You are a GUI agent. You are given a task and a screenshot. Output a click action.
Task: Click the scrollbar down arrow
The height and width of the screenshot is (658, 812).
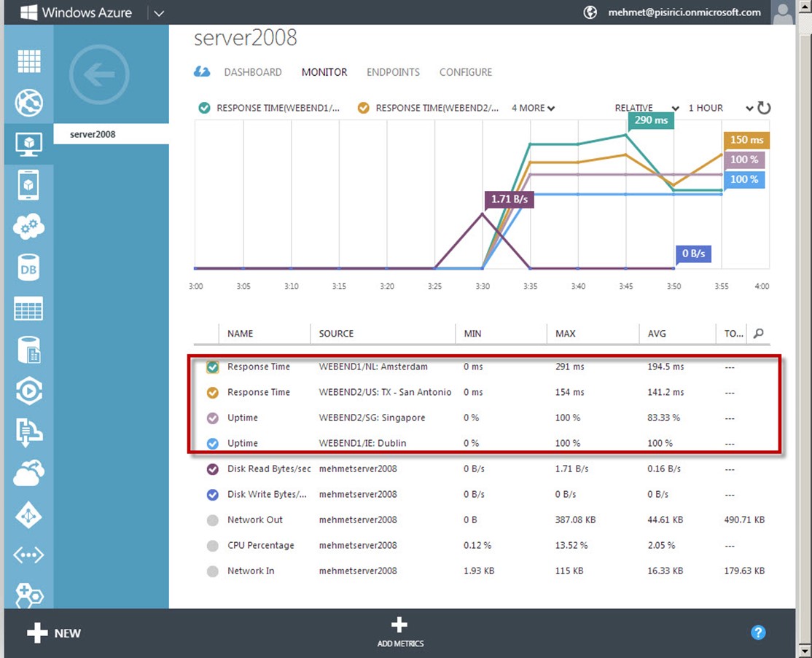click(x=804, y=650)
